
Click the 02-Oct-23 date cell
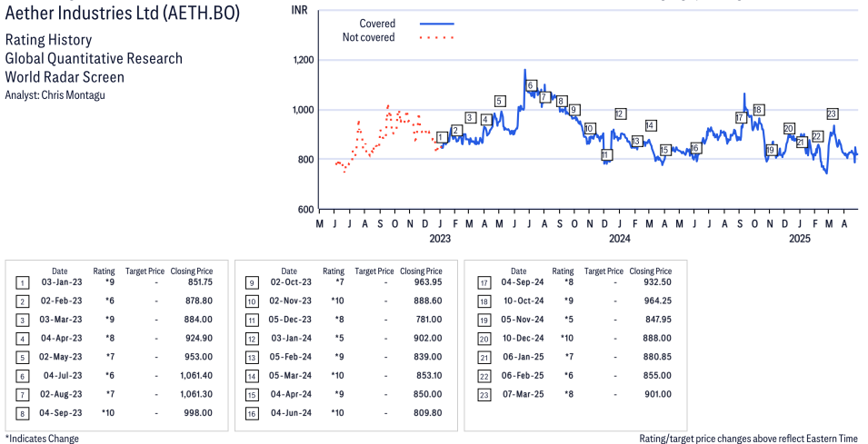click(x=290, y=282)
